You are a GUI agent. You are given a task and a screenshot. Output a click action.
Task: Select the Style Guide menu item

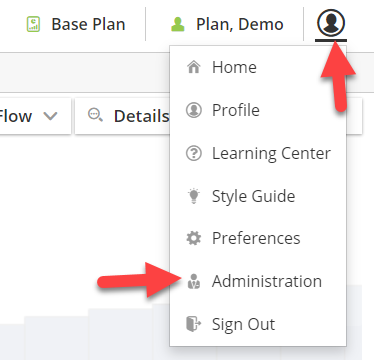(253, 196)
